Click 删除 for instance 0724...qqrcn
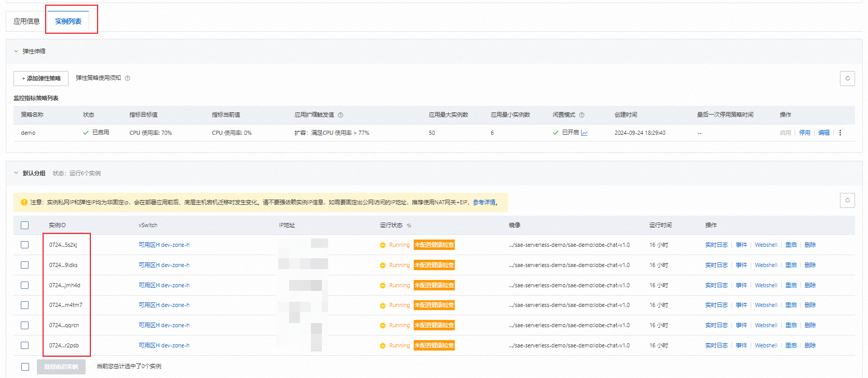 click(810, 326)
